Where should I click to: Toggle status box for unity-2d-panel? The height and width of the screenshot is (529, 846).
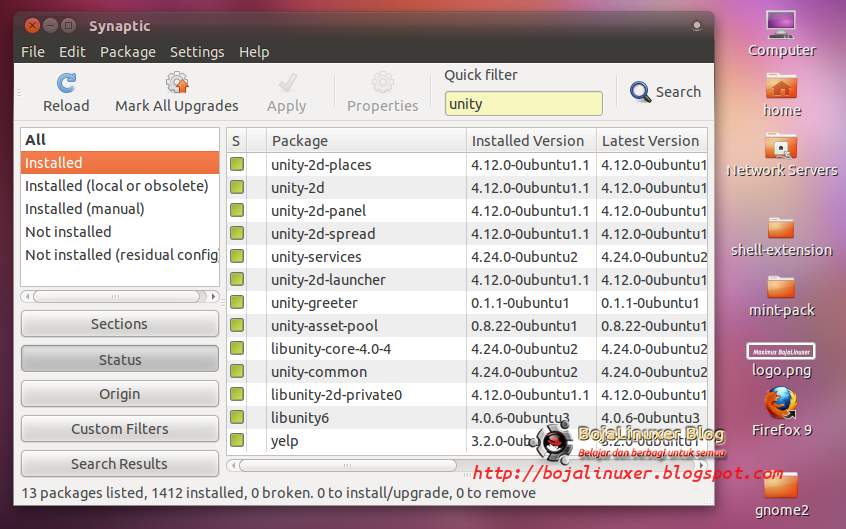point(237,210)
